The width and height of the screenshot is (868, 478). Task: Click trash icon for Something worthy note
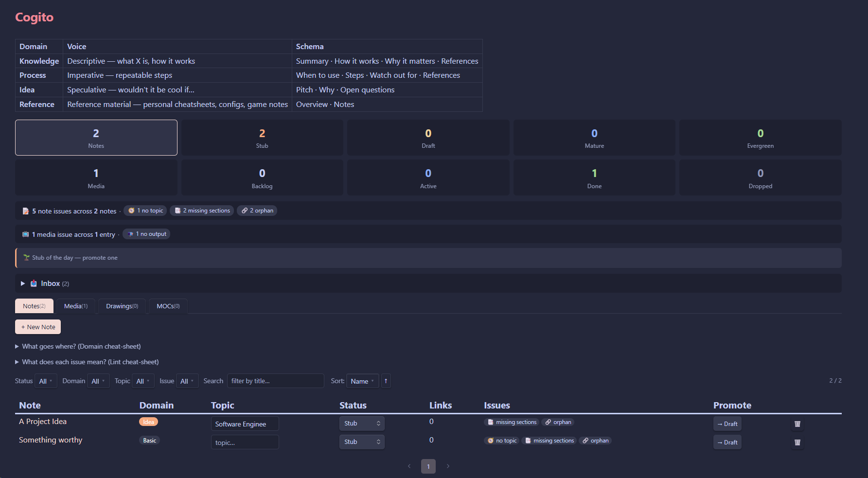click(797, 443)
